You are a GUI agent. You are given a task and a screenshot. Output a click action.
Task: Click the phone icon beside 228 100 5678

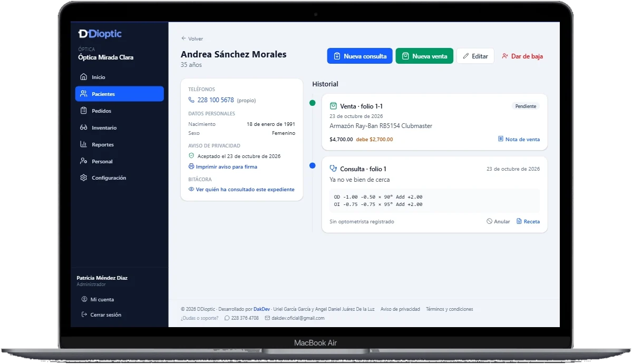[191, 100]
